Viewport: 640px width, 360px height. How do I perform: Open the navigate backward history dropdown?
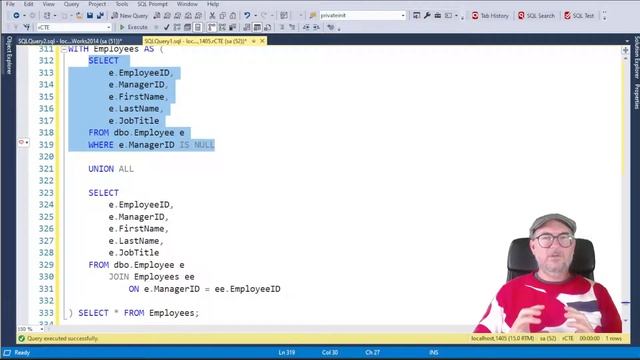click(x=24, y=16)
